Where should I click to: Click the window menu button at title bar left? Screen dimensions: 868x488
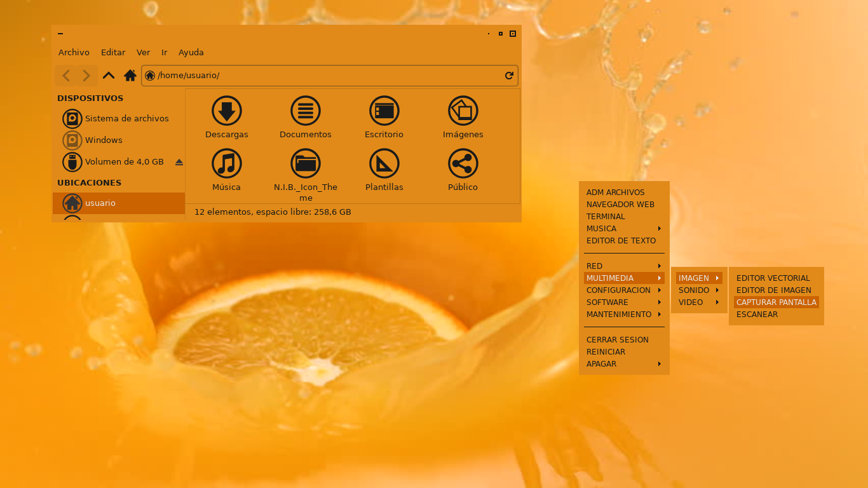click(x=60, y=34)
